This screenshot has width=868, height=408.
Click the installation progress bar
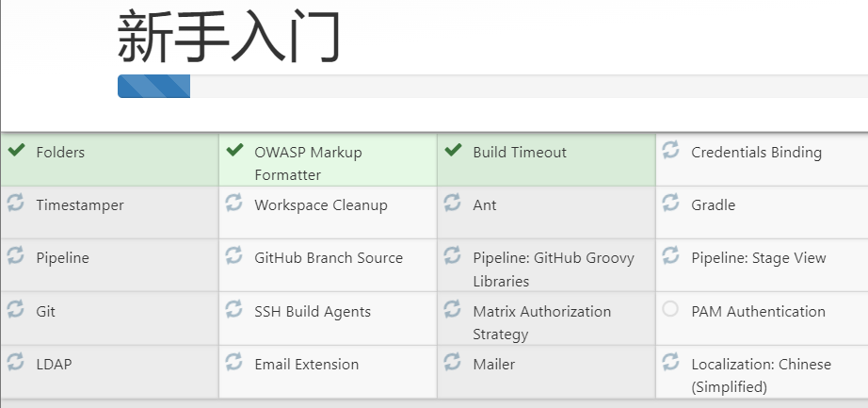492,87
